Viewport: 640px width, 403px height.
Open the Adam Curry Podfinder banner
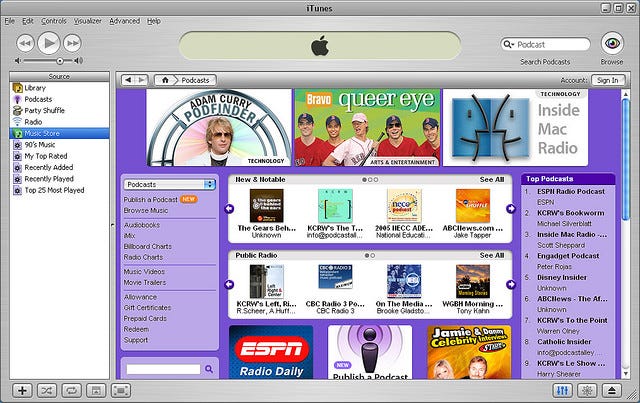coord(218,127)
